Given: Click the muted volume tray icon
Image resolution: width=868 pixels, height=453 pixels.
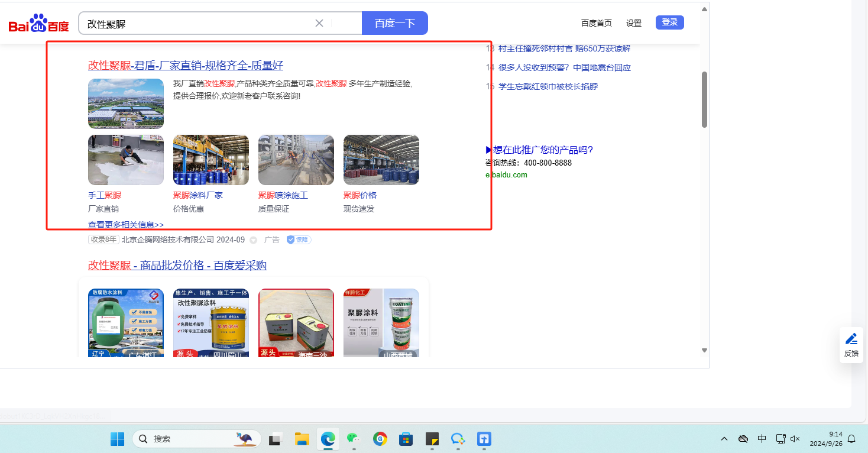Looking at the screenshot, I should 795,439.
